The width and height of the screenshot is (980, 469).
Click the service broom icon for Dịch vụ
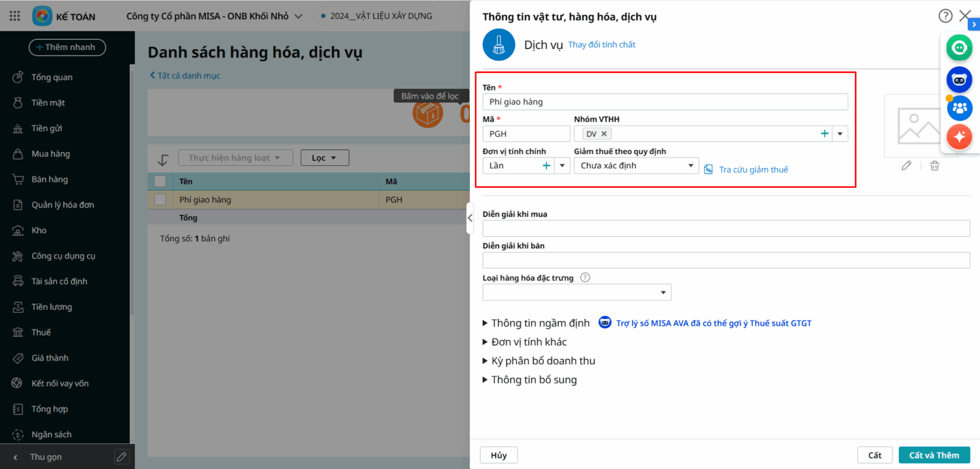(x=499, y=45)
